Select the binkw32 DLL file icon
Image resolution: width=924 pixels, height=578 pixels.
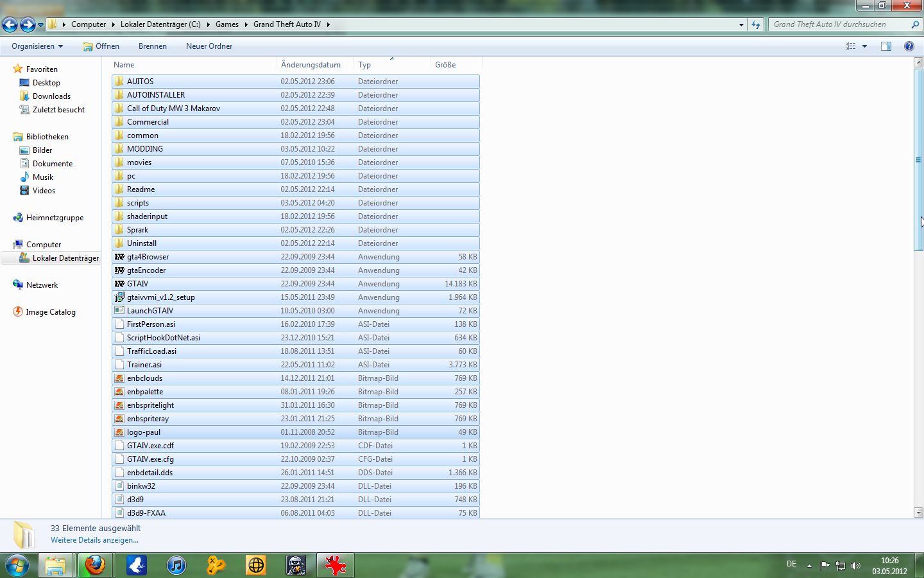click(119, 486)
